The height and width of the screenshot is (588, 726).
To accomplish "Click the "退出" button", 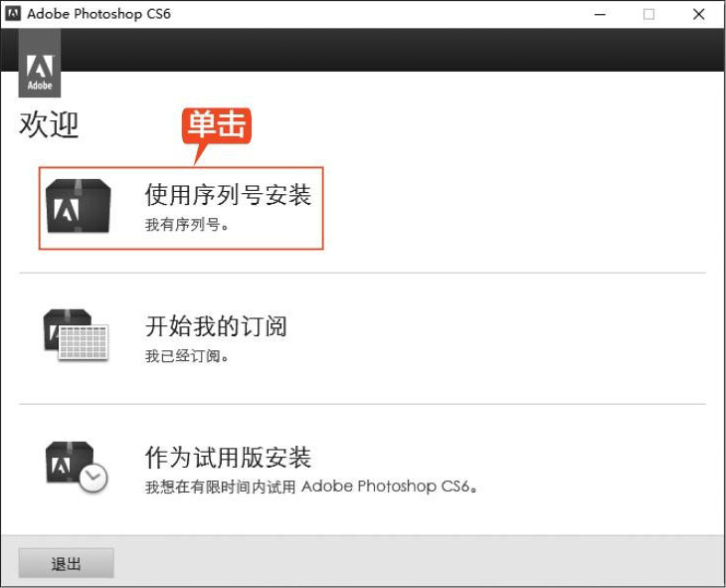I will pos(67,563).
